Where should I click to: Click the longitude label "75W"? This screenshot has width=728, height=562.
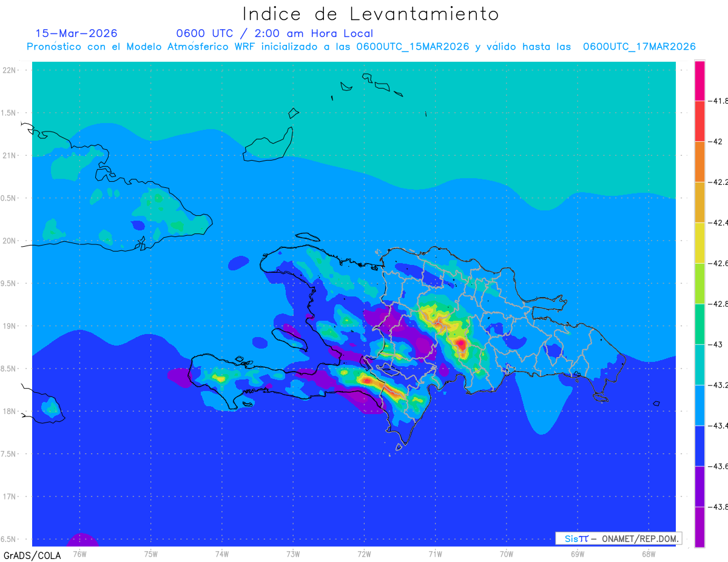[x=151, y=554]
